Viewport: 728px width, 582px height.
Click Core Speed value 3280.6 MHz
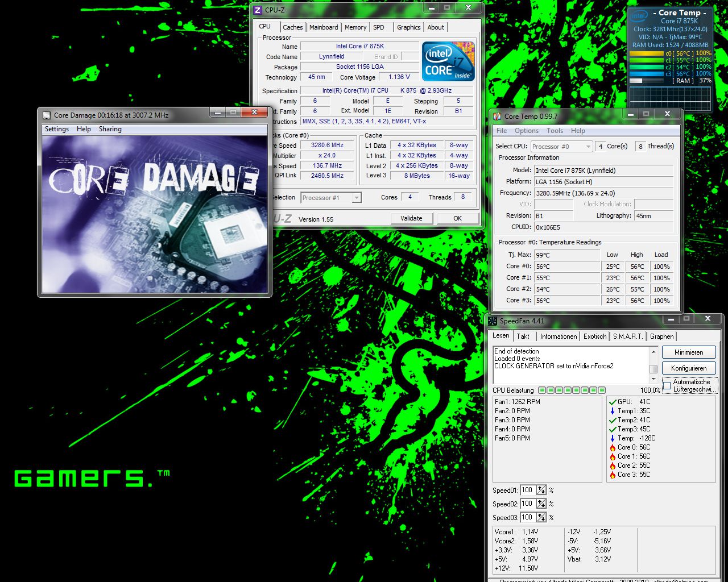tap(327, 145)
